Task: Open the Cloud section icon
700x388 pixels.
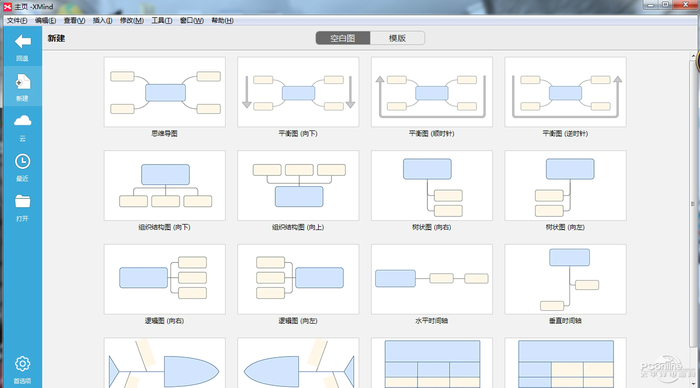Action: (x=22, y=121)
